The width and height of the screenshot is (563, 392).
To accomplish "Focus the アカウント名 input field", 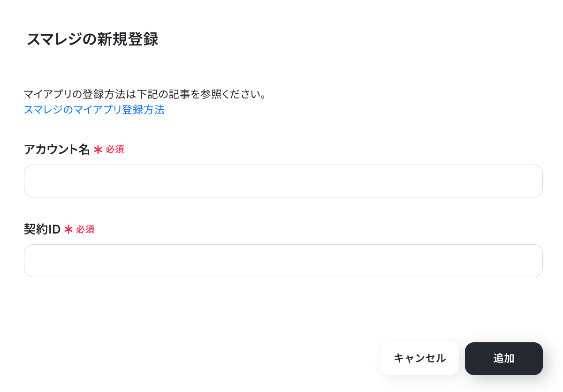I will (x=283, y=181).
